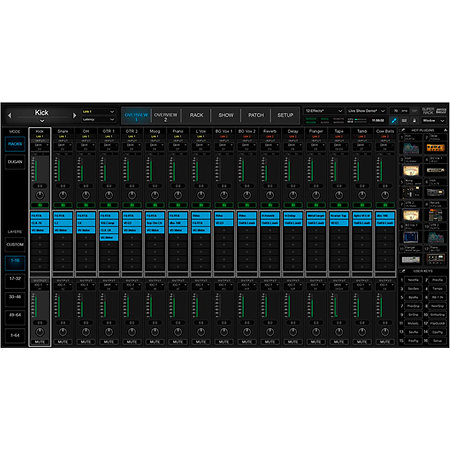Collapse the Hot Plugins panel arrow
This screenshot has width=450, height=450.
pyautogui.click(x=445, y=130)
